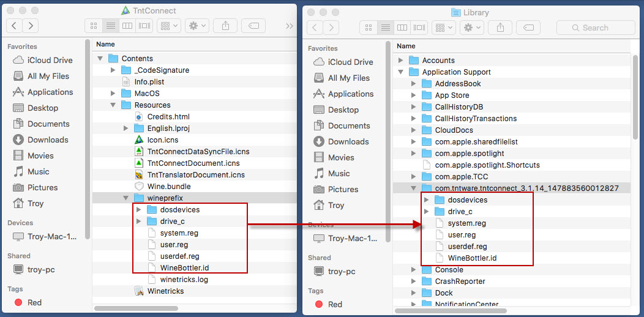Click Share button in Library window
Viewport: 644px width, 317px height.
(500, 28)
